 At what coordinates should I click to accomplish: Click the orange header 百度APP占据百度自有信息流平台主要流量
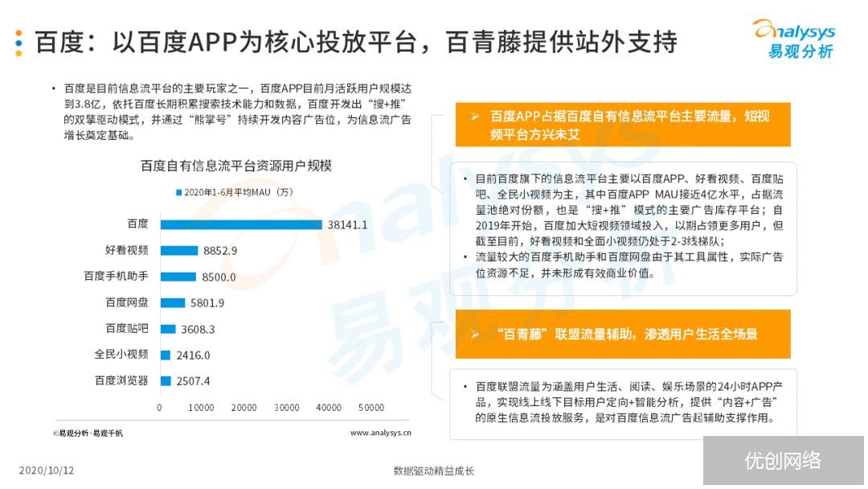coord(623,125)
